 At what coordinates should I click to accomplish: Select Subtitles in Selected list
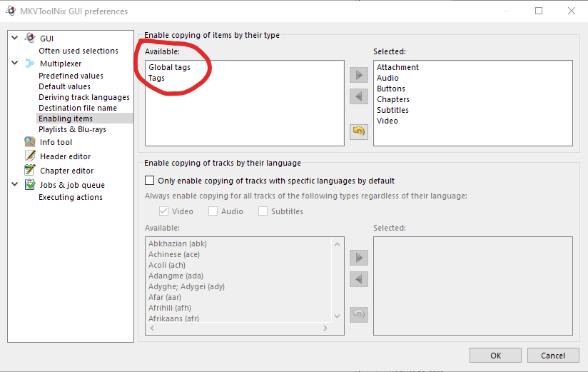(x=392, y=110)
